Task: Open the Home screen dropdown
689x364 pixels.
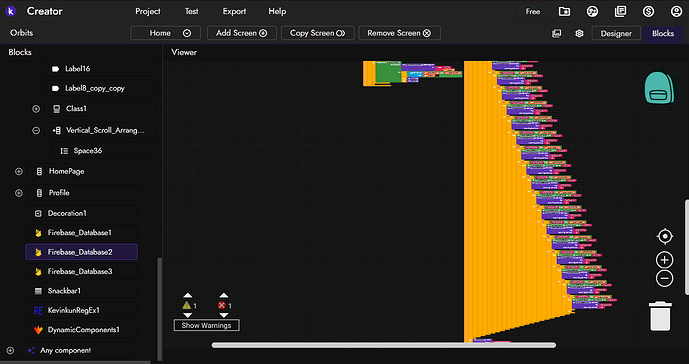Action: [x=165, y=33]
